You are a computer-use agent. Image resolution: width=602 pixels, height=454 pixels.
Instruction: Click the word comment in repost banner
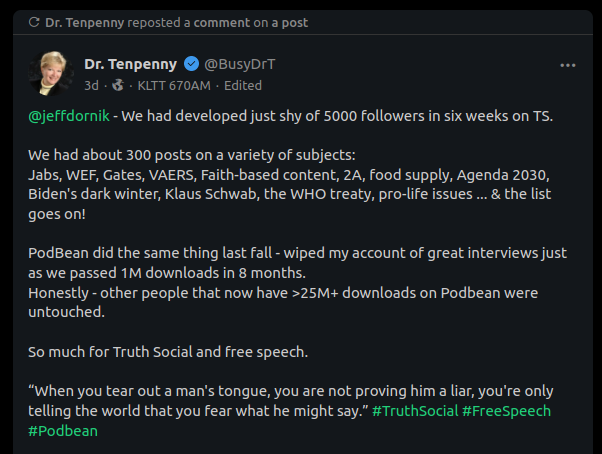pyautogui.click(x=222, y=23)
